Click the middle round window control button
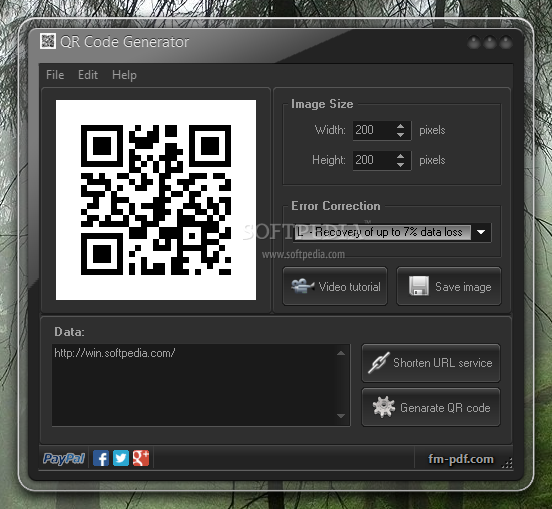The width and height of the screenshot is (552, 509). (x=490, y=42)
